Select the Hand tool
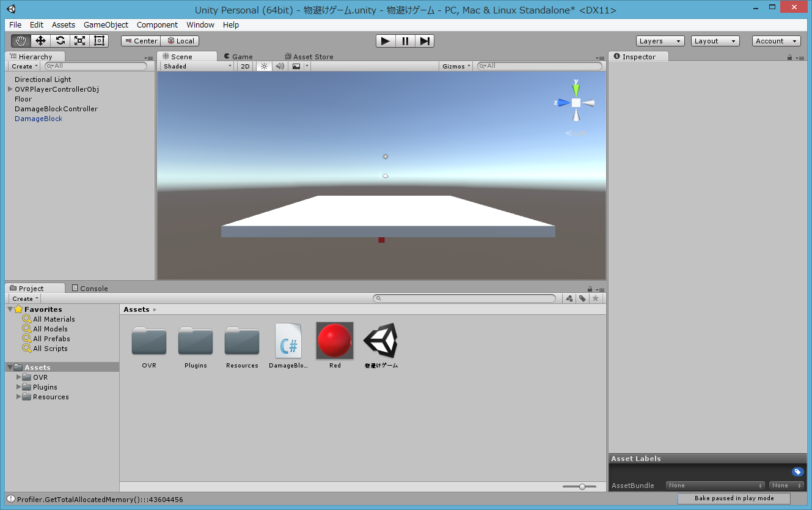Viewport: 812px width, 510px height. 21,41
